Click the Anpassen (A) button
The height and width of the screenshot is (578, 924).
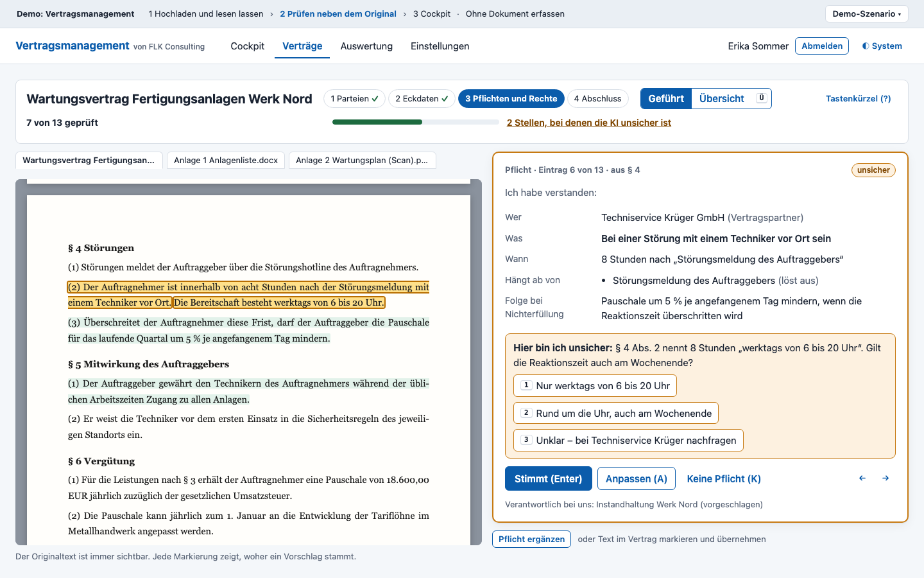click(x=637, y=478)
